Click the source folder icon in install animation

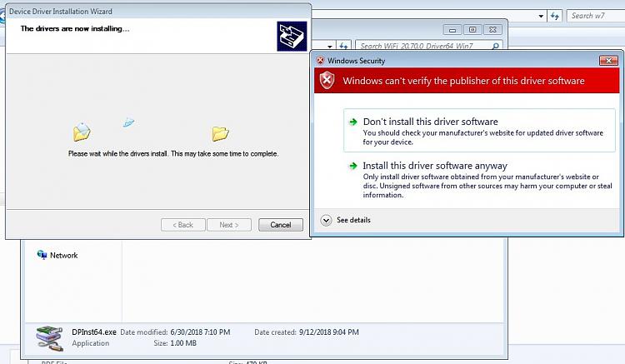point(82,132)
